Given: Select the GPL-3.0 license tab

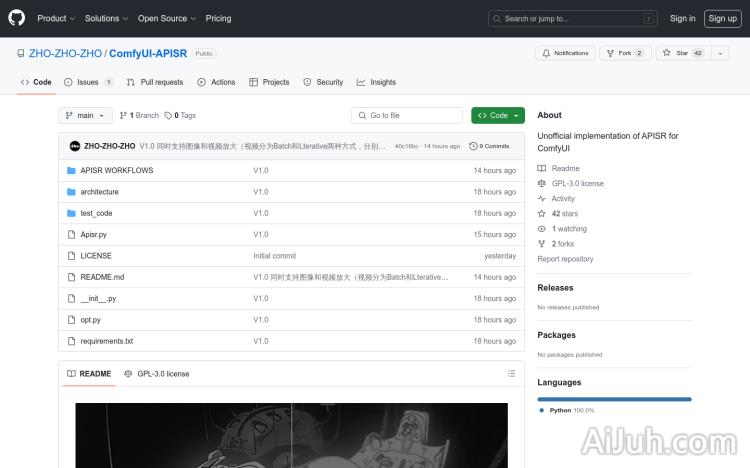Looking at the screenshot, I should (157, 373).
